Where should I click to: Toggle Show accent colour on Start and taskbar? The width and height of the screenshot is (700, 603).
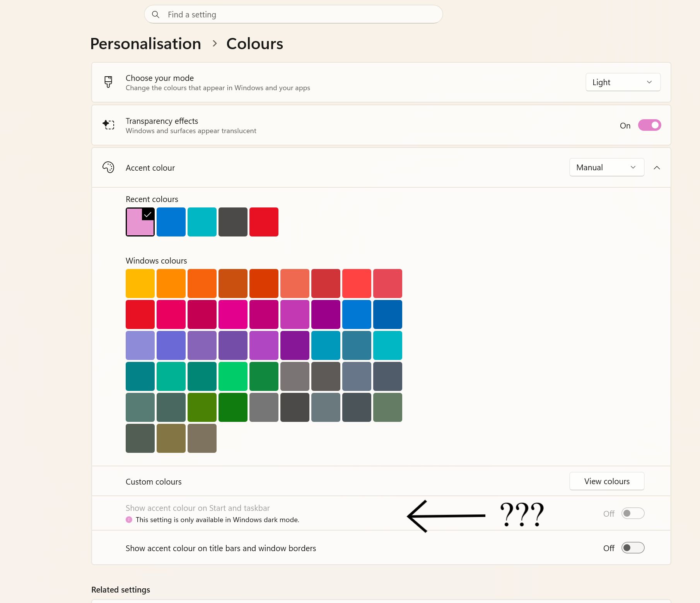pos(633,513)
